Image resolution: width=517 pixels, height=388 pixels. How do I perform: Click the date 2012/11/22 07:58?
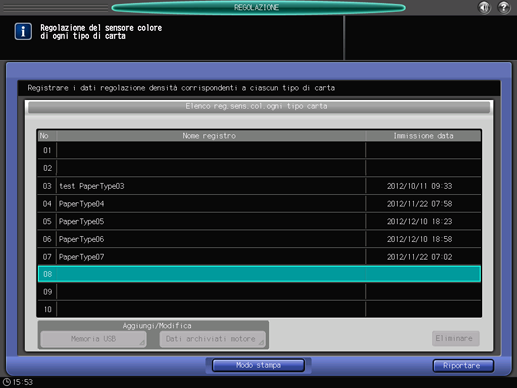pyautogui.click(x=419, y=204)
